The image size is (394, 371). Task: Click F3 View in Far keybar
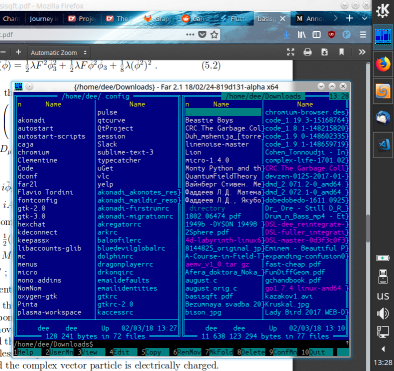tap(92, 352)
